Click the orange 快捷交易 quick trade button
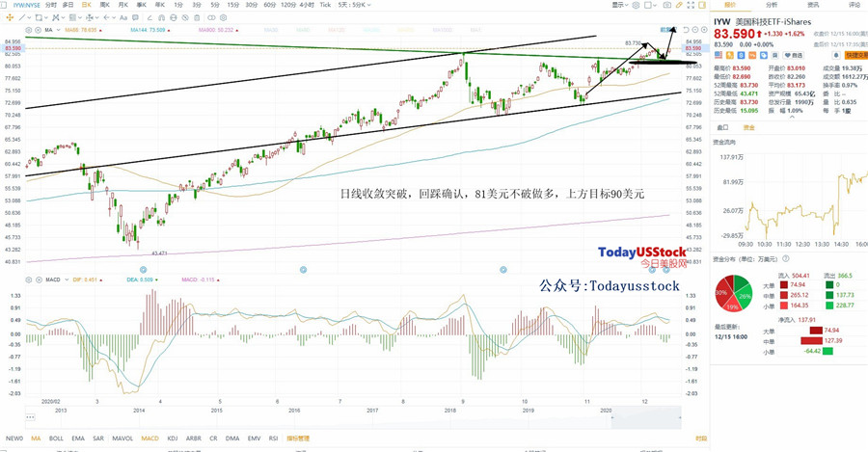 (x=857, y=55)
